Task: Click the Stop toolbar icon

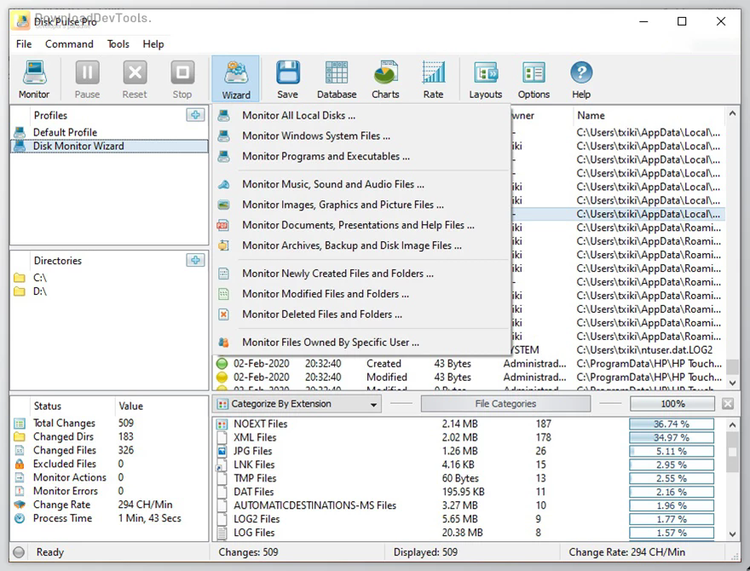Action: [182, 79]
